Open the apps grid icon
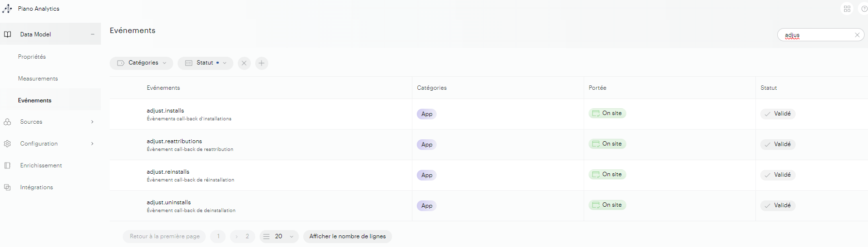The width and height of the screenshot is (868, 247). point(847,9)
